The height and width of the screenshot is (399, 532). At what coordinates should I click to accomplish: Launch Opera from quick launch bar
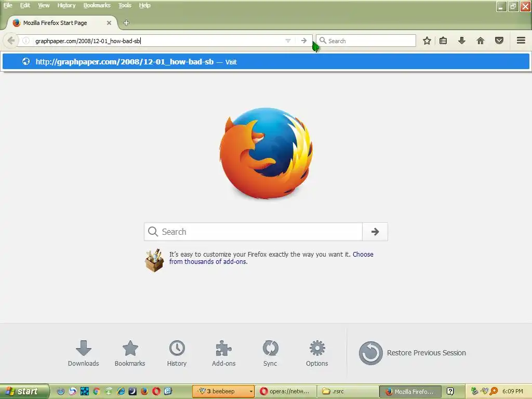(156, 391)
